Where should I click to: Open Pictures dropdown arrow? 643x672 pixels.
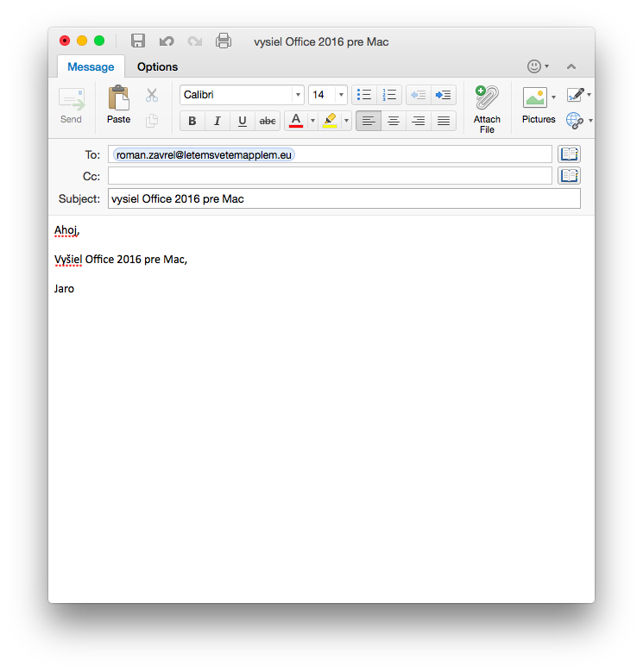click(x=553, y=97)
